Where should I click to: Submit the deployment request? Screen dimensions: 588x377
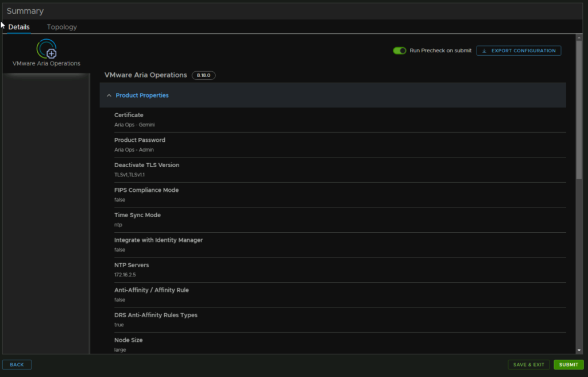click(x=568, y=364)
